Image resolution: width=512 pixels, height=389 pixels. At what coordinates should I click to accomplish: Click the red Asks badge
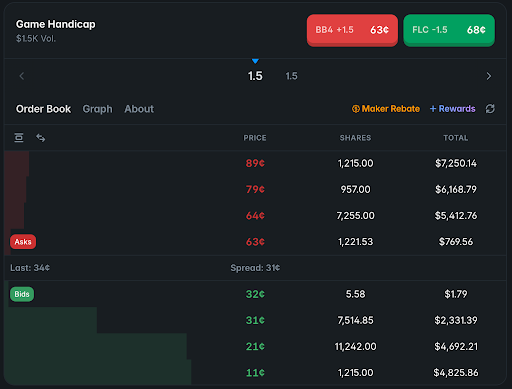pyautogui.click(x=23, y=242)
